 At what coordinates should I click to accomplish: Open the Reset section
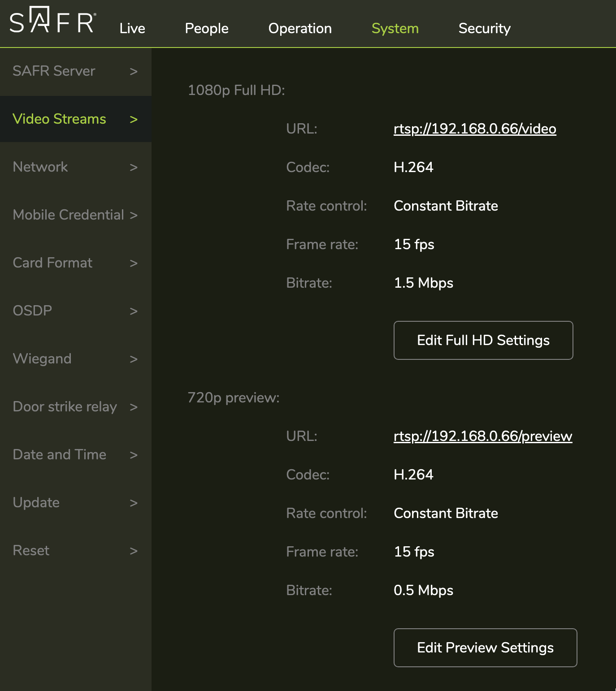click(31, 550)
